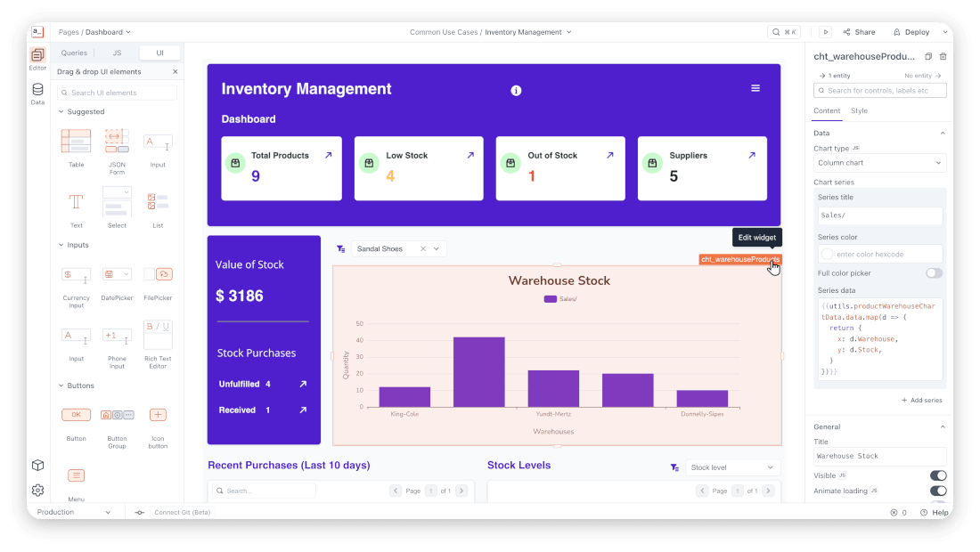Switch to the Style tab
The height and width of the screenshot is (552, 980).
[859, 111]
